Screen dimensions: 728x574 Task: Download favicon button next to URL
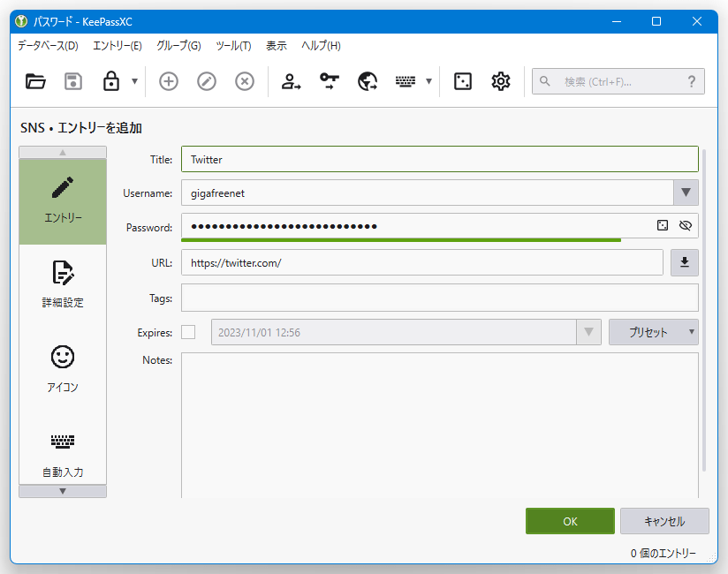(685, 262)
